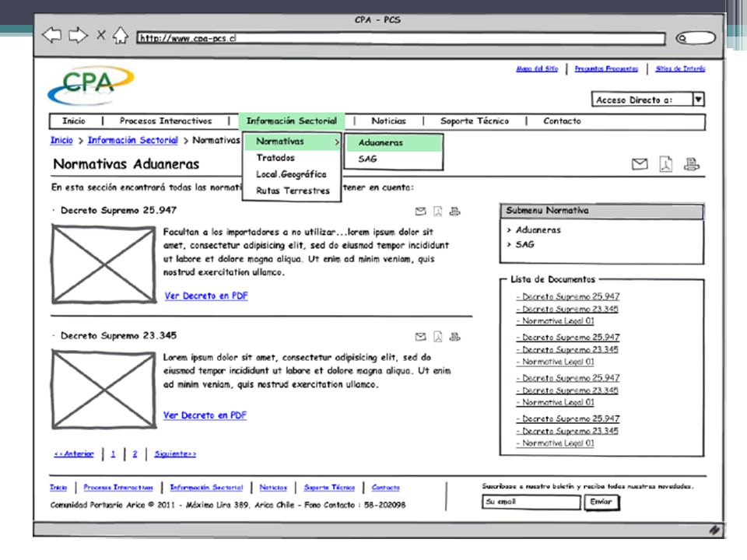747x560 pixels.
Task: Click the footer Información Sectorial link
Action: click(206, 487)
